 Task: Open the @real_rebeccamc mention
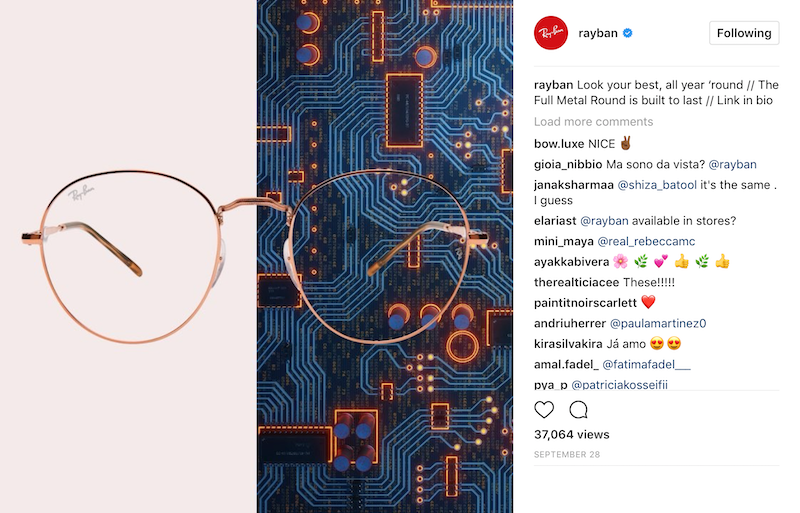646,241
